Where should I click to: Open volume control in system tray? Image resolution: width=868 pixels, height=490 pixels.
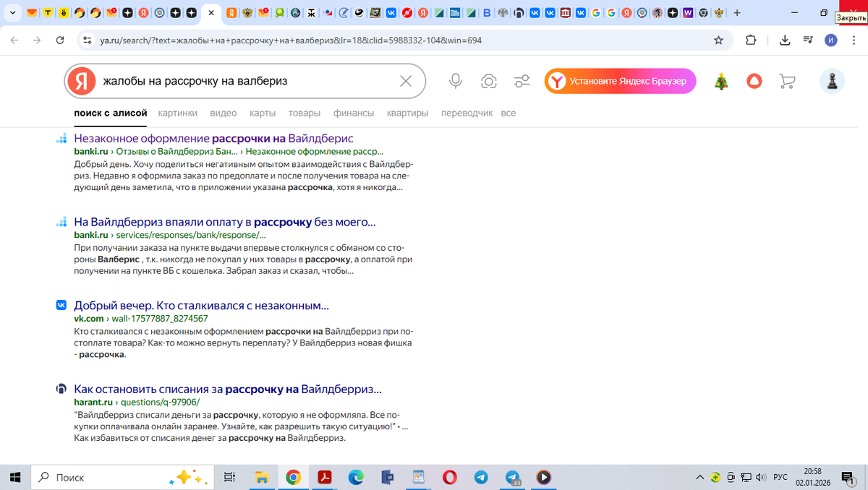click(x=760, y=477)
